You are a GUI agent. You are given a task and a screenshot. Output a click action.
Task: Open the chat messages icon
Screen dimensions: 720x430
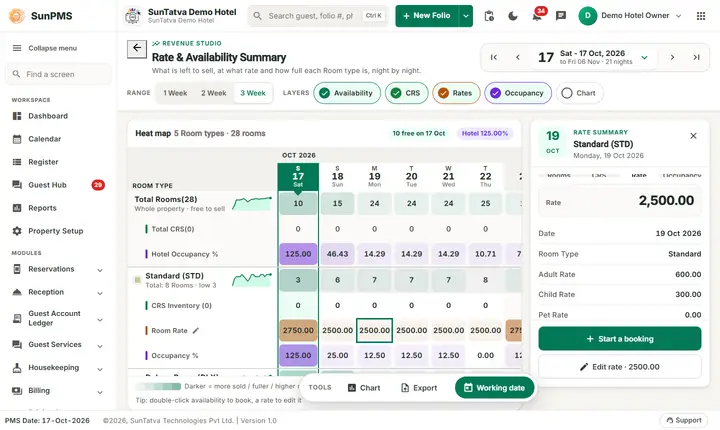click(x=561, y=16)
